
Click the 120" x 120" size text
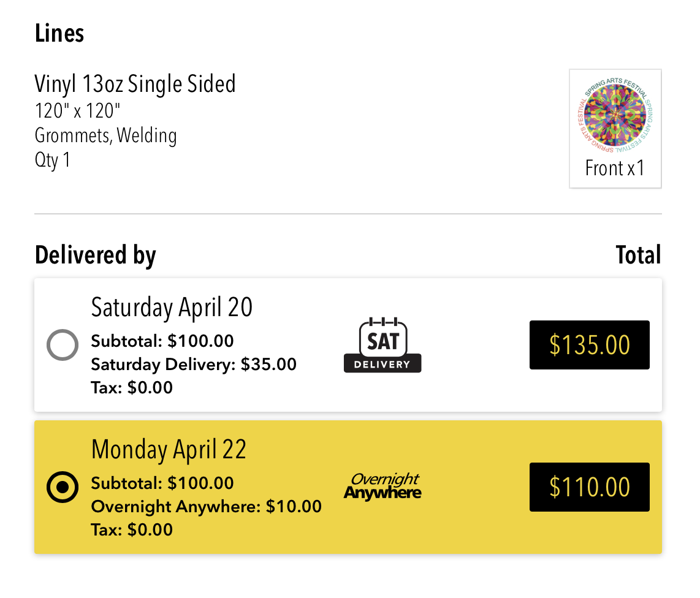coord(78,111)
